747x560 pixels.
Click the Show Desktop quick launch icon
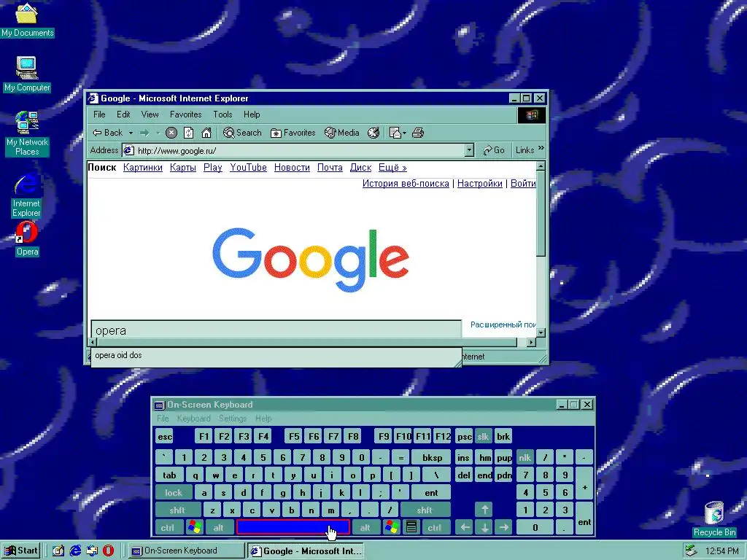coord(58,551)
